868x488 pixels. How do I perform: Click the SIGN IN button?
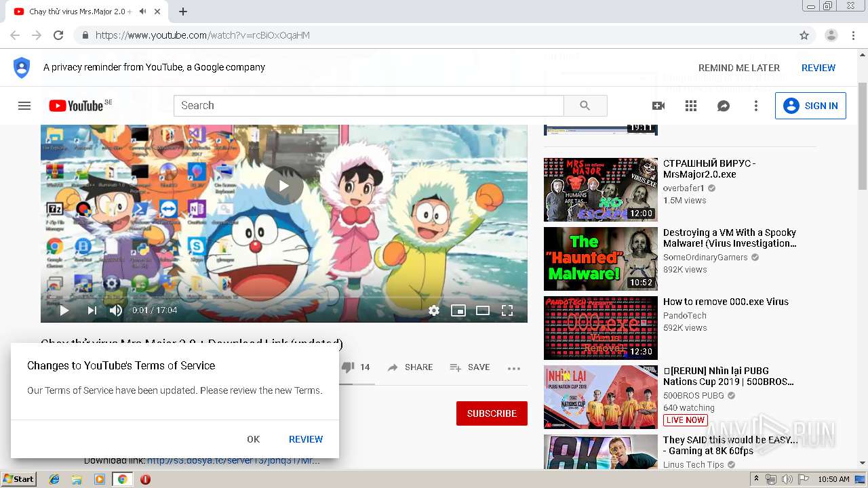click(810, 106)
